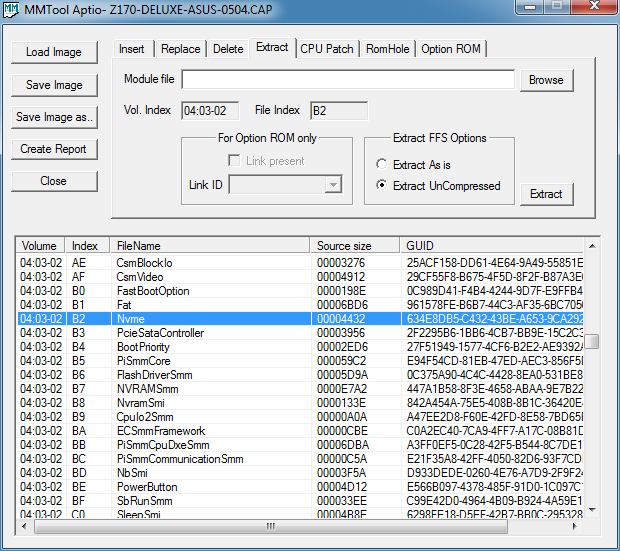Click the horizontal scrollbar thumb
The image size is (620, 551).
pyautogui.click(x=270, y=526)
